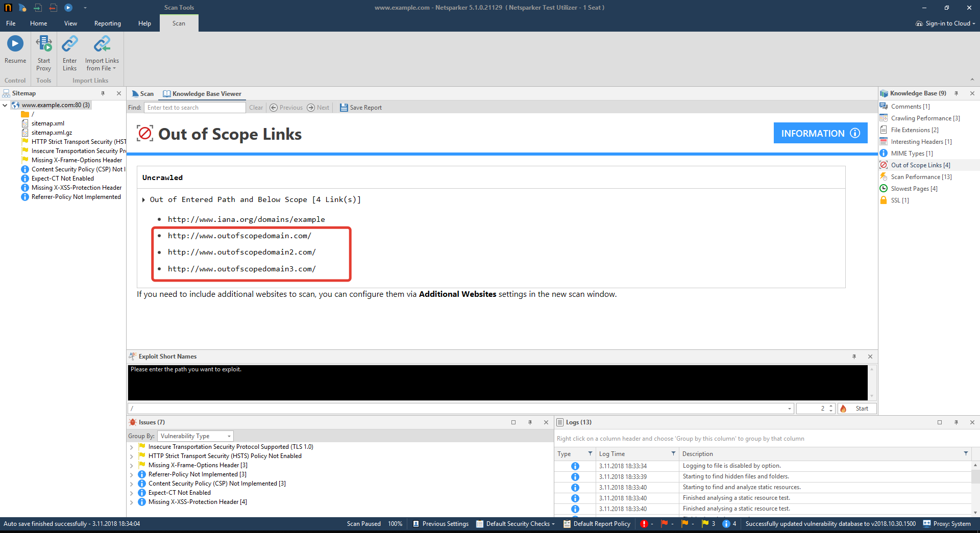Screen dimensions: 980x533
Task: Expand Insecure Transportation Security Protocol issue
Action: click(131, 447)
